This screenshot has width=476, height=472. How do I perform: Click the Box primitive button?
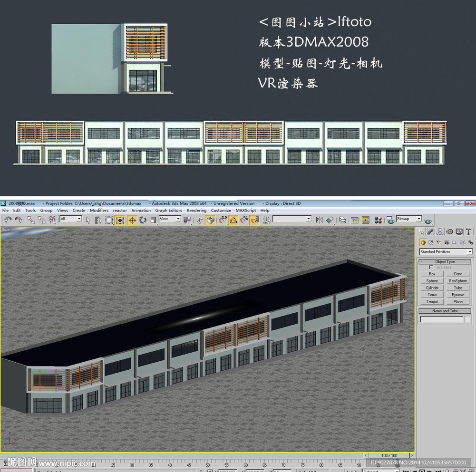point(432,274)
